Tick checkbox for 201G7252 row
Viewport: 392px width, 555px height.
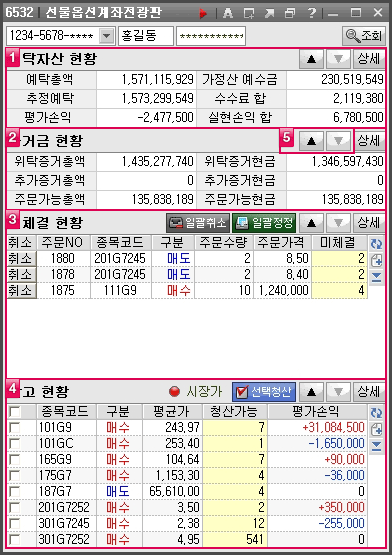pos(15,507)
